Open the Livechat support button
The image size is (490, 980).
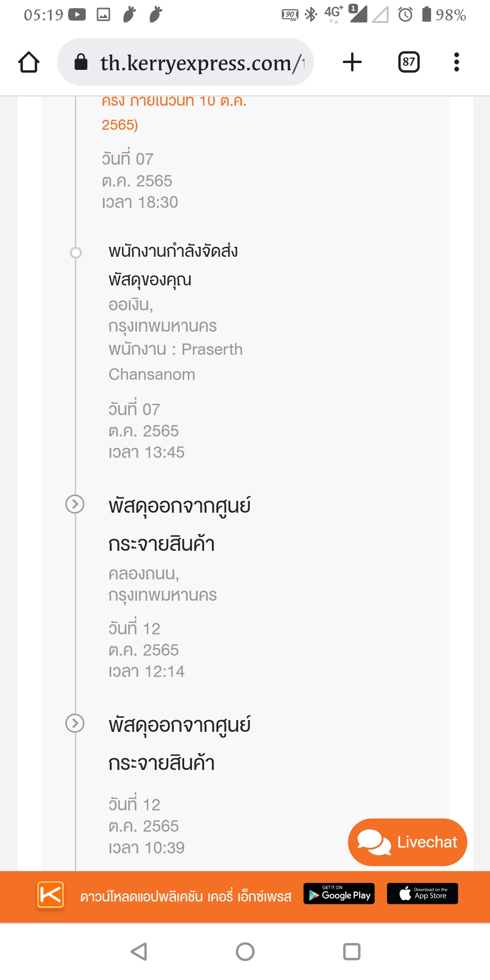click(407, 842)
